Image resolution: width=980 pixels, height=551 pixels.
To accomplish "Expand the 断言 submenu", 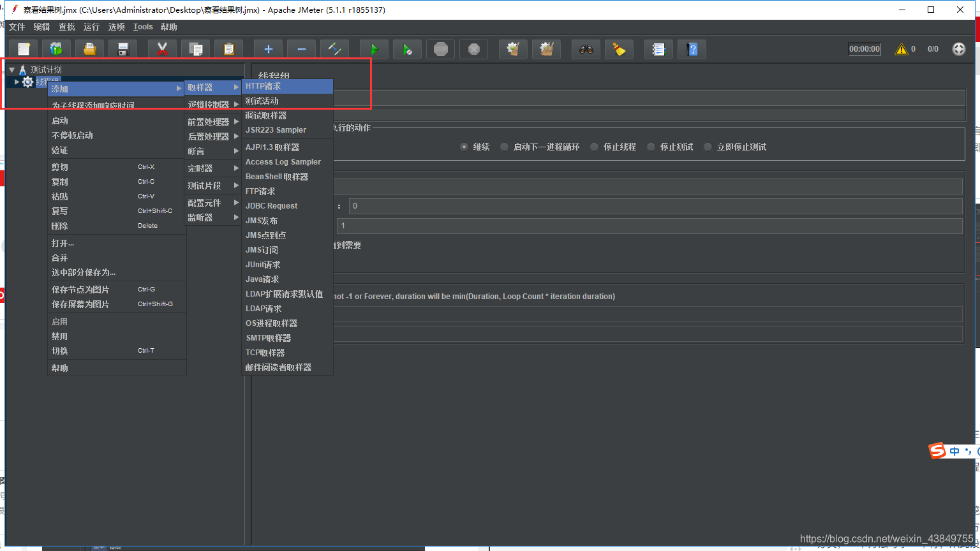I will [x=213, y=151].
